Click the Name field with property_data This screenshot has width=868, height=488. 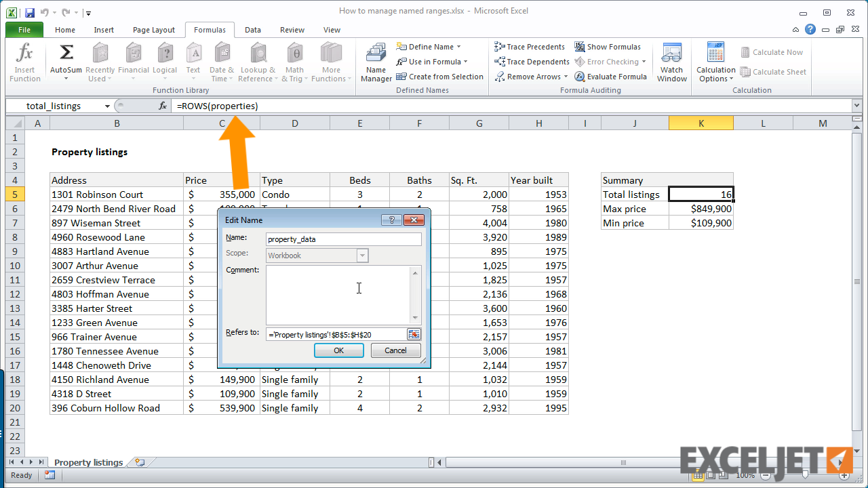click(x=344, y=239)
